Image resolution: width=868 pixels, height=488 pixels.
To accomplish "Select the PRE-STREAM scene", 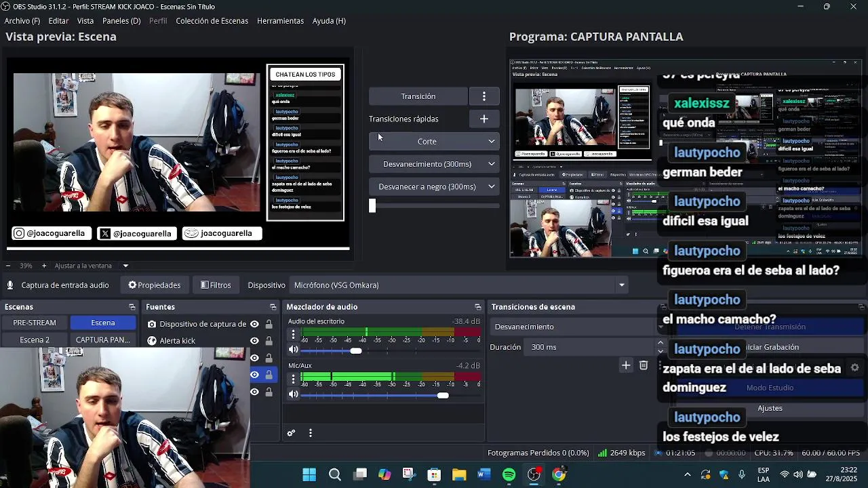I will pyautogui.click(x=35, y=323).
